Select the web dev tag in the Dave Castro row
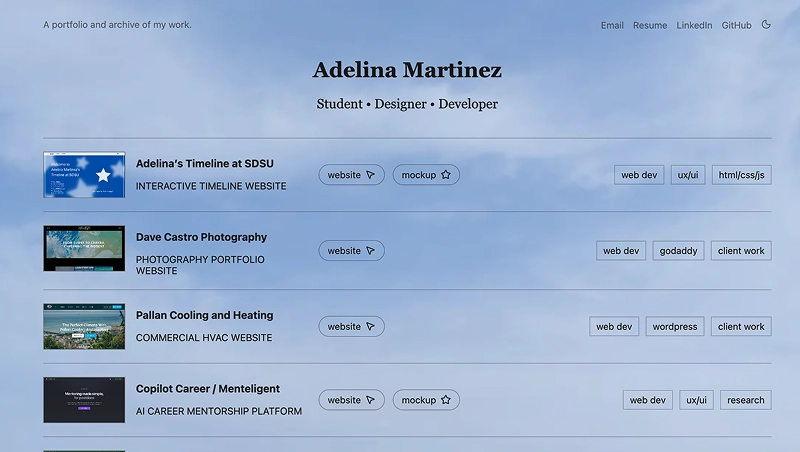The height and width of the screenshot is (452, 800). 621,250
